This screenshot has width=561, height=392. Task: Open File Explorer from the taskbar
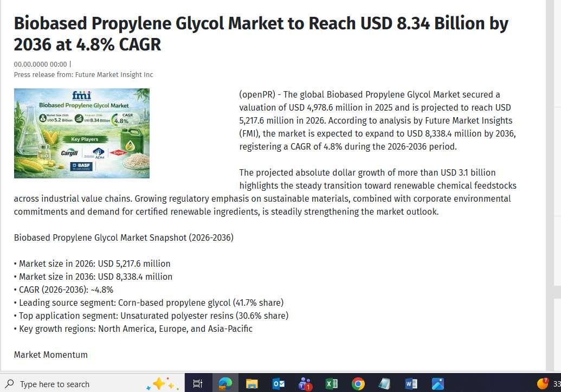point(252,384)
